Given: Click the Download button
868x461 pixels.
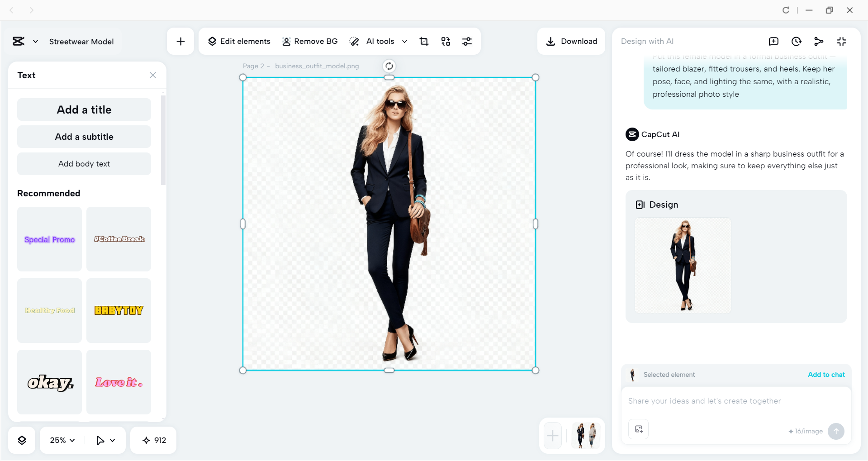Looking at the screenshot, I should (571, 41).
